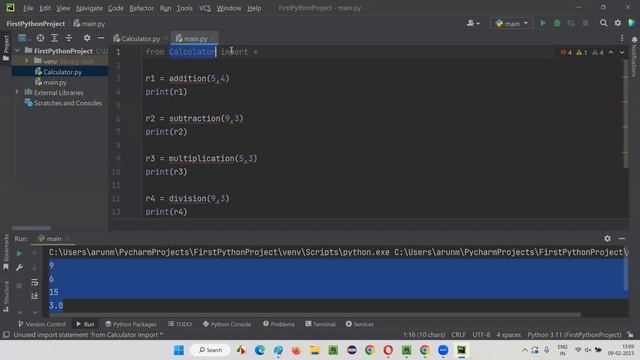This screenshot has width=640, height=360.
Task: Open the Services tool window
Action: click(360, 324)
